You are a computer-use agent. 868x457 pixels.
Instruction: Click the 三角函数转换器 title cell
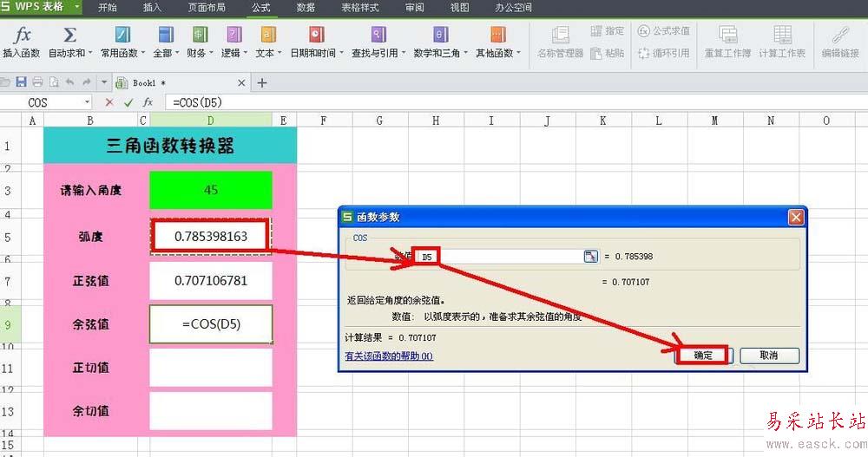[170, 146]
